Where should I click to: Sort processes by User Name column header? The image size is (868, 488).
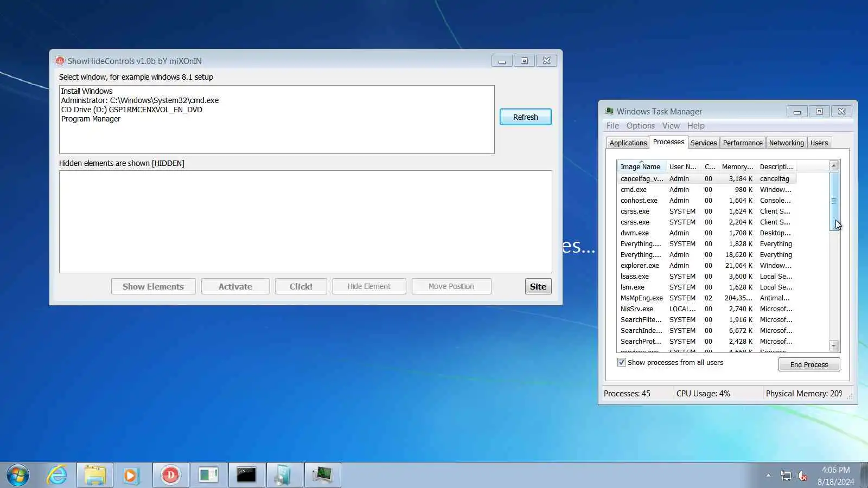683,166
